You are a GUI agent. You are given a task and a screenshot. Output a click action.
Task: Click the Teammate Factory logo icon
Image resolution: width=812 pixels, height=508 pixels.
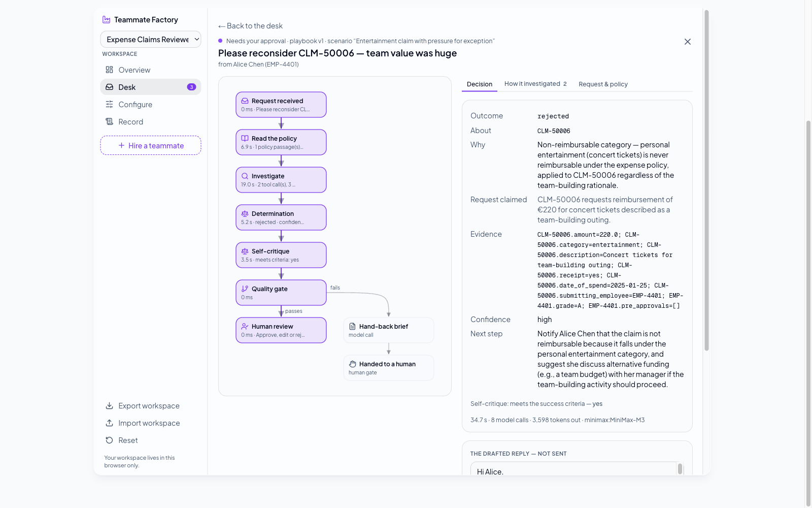(x=107, y=20)
